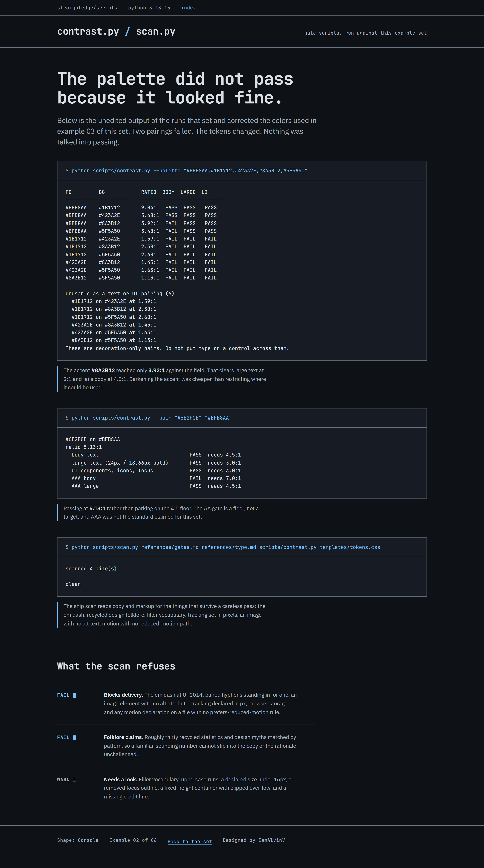Click the 'AAA body' FAIL result row

click(x=156, y=479)
